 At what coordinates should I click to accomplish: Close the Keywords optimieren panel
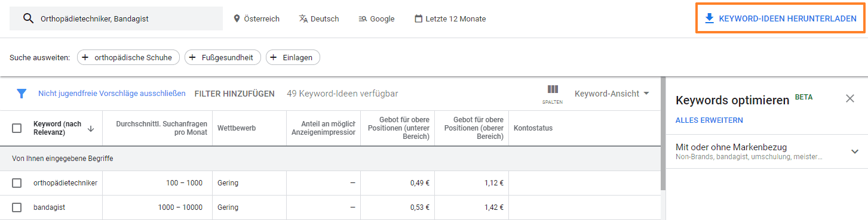(x=850, y=98)
